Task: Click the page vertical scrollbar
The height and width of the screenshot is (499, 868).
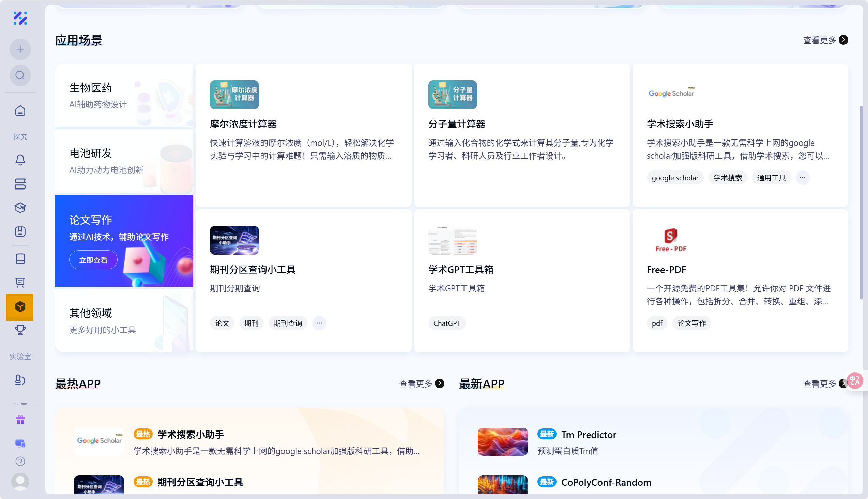Action: pos(861,202)
